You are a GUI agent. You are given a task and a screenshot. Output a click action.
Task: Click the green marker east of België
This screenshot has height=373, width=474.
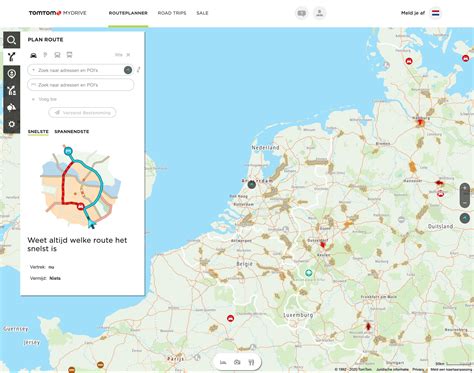point(309,273)
